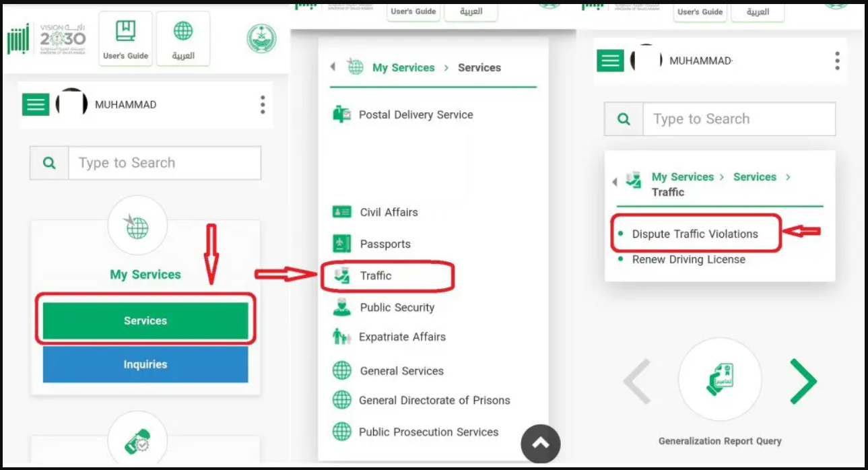868x470 pixels.
Task: Click the Postal Delivery Service mailbox icon
Action: tap(342, 114)
